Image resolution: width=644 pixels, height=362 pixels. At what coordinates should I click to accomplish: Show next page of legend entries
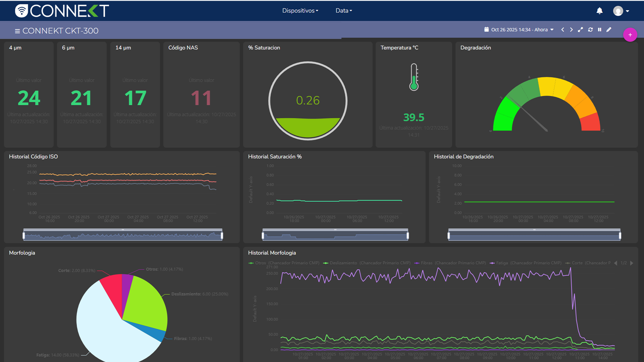pyautogui.click(x=632, y=263)
